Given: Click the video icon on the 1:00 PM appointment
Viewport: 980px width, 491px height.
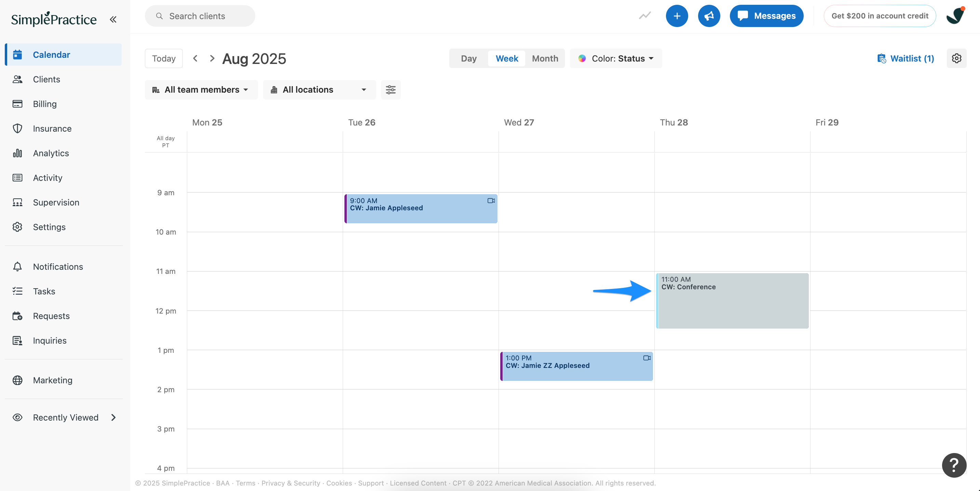Looking at the screenshot, I should pos(647,358).
